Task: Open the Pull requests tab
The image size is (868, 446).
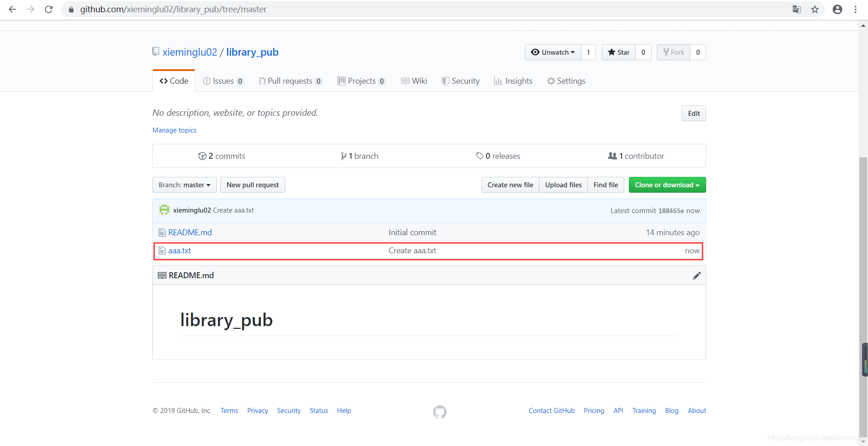Action: click(x=290, y=81)
